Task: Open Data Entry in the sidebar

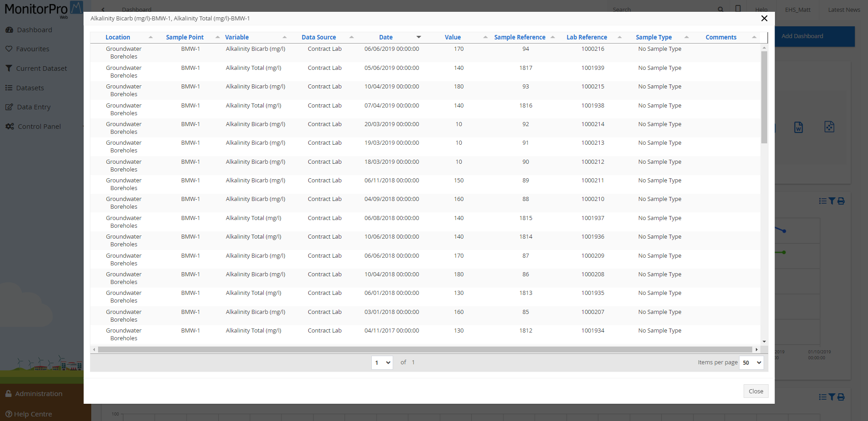Action: [x=28, y=107]
